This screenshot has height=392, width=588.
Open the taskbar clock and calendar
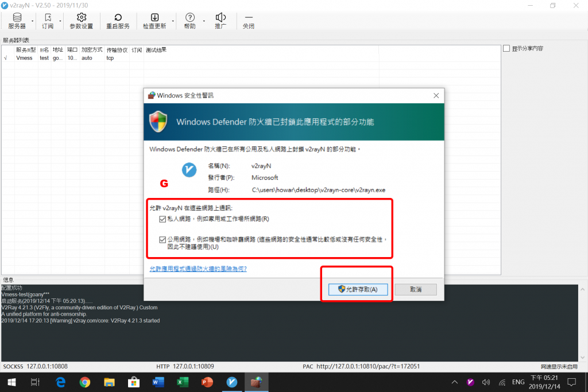[x=544, y=382]
